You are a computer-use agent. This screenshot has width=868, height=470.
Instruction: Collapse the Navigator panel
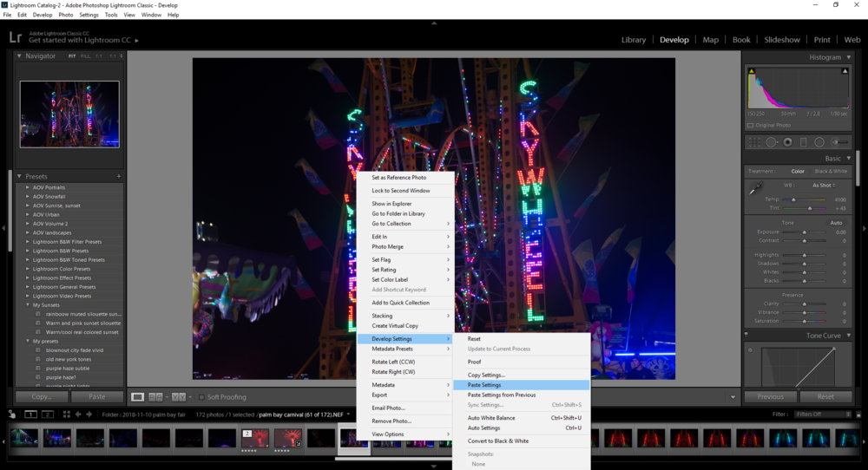pos(19,55)
